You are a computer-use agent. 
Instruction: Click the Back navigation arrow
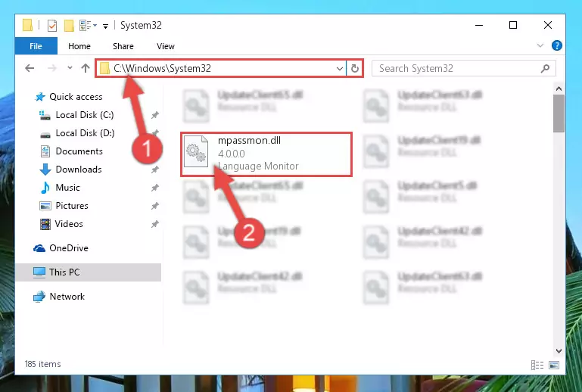coord(30,68)
